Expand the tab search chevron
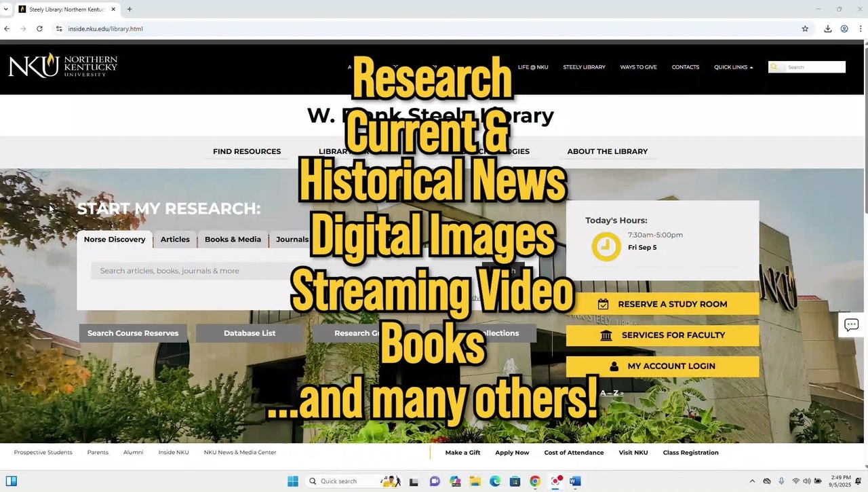This screenshot has width=868, height=492. tap(7, 9)
